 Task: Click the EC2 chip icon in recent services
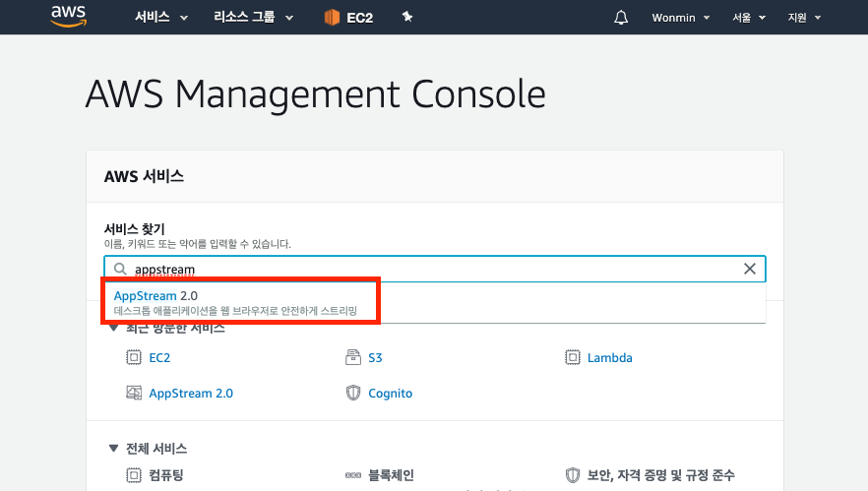coord(134,357)
